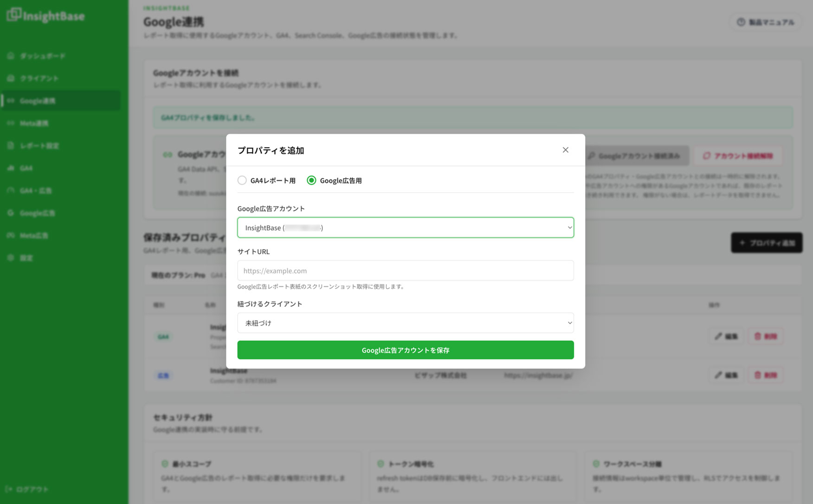The height and width of the screenshot is (504, 813).
Task: Click the GA4 badge in property table
Action: point(163,336)
